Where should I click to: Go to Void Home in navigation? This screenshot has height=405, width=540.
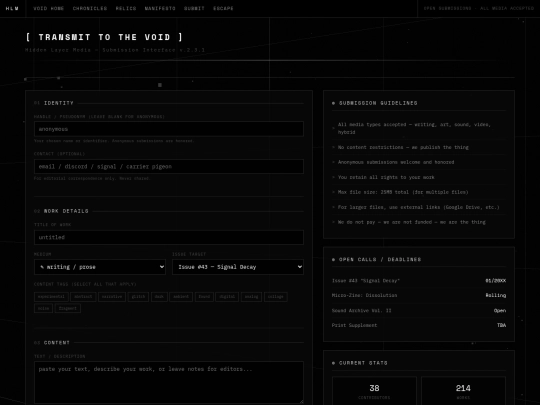click(49, 8)
